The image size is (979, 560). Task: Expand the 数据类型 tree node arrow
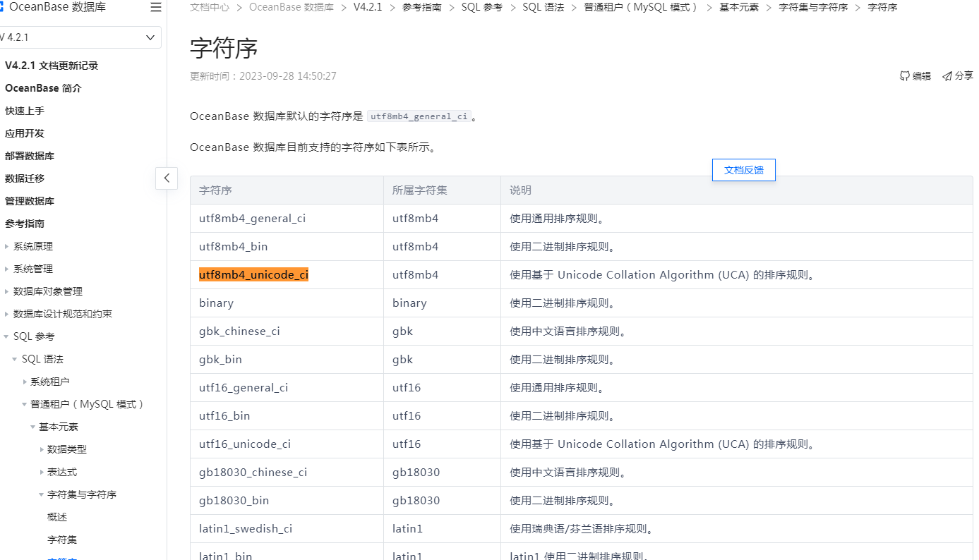point(41,449)
